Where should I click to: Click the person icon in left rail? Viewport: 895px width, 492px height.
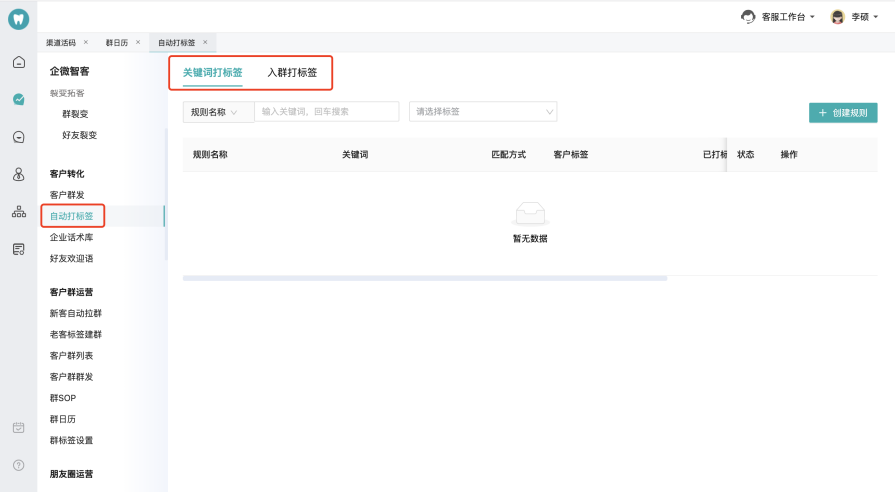(x=18, y=175)
